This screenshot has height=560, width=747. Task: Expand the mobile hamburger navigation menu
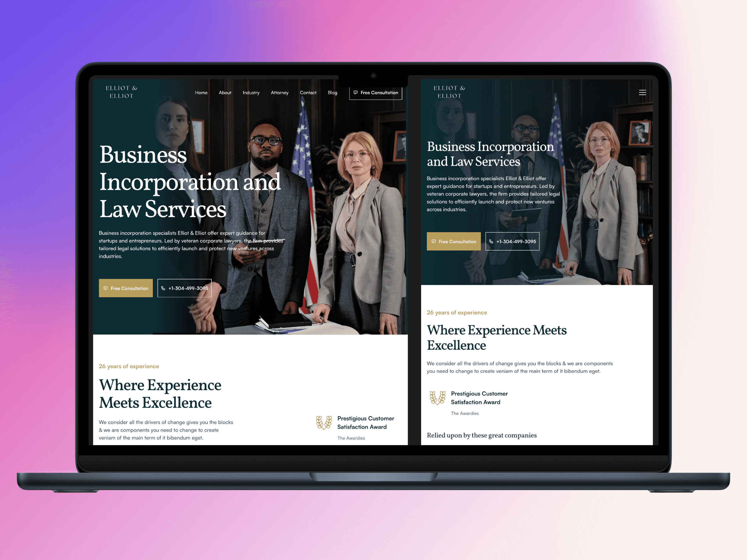[642, 92]
